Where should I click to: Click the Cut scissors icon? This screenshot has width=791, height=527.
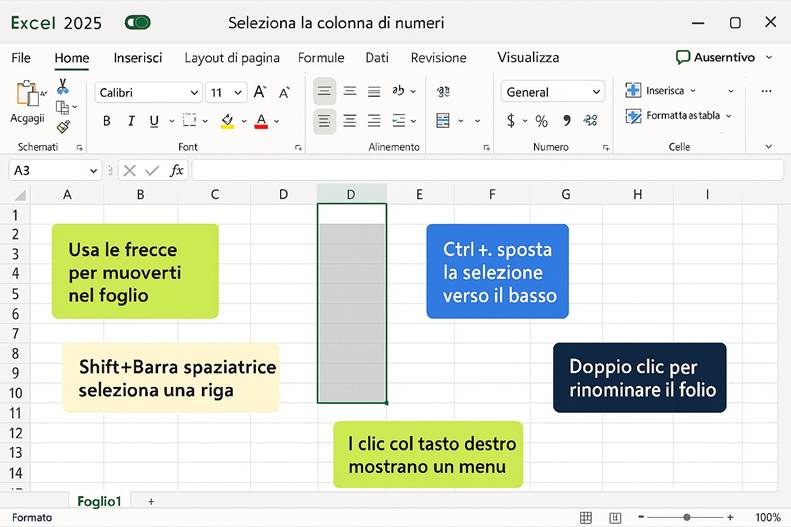coord(63,86)
